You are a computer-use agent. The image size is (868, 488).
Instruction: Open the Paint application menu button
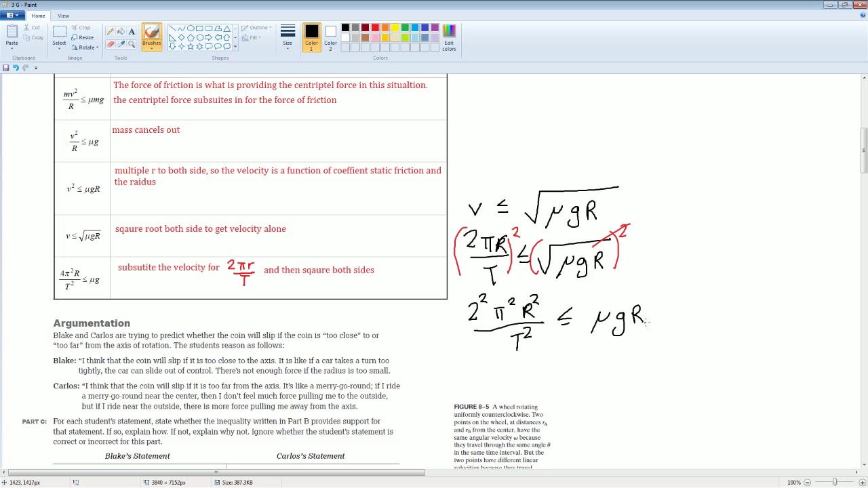tap(11, 16)
